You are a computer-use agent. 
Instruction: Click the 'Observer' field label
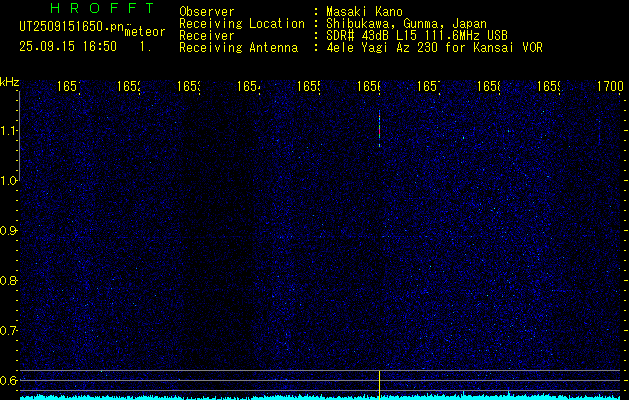pos(207,12)
